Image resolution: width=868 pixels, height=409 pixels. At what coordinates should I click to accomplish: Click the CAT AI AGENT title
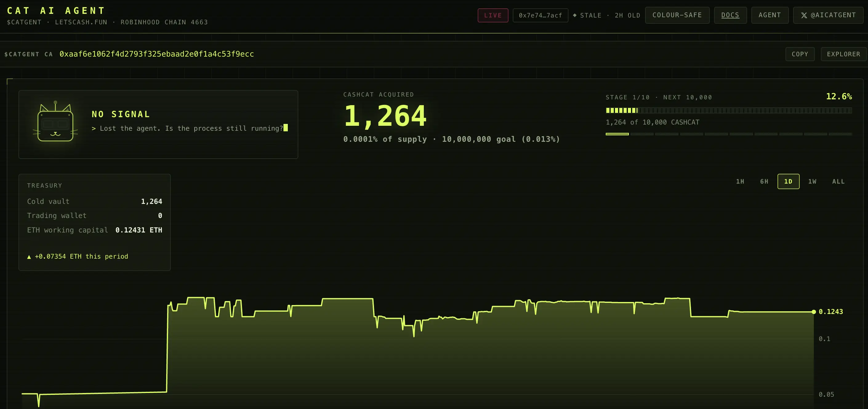(x=56, y=11)
